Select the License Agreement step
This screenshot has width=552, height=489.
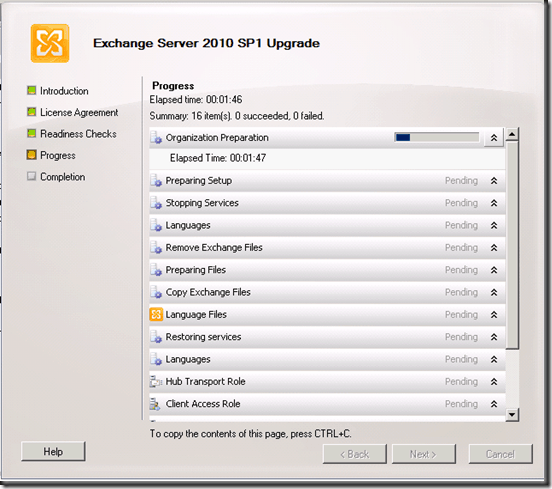[79, 112]
